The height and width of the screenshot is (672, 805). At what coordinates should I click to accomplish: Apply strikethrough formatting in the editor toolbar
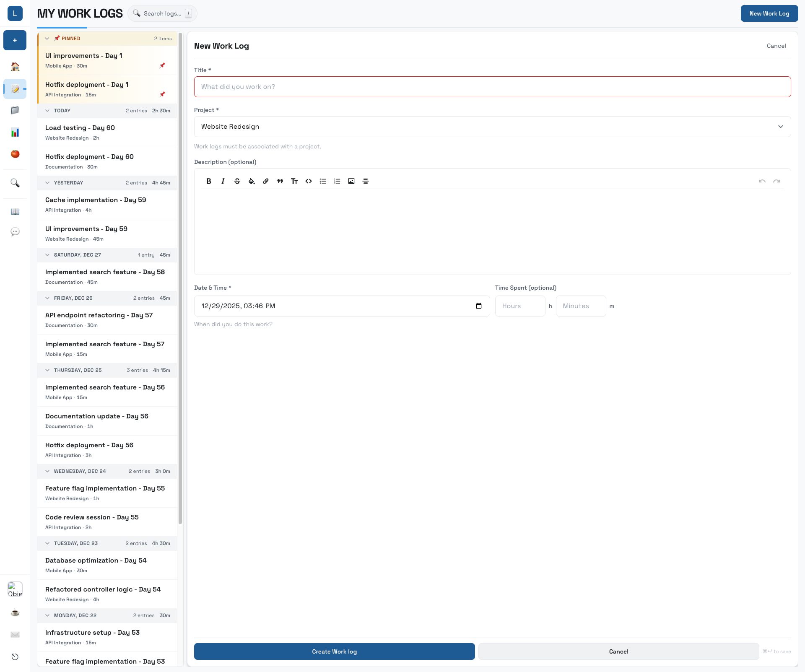click(x=237, y=181)
